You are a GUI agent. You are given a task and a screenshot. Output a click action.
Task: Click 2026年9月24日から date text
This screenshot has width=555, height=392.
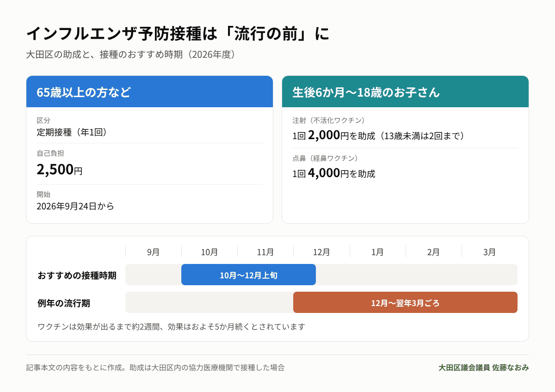75,206
